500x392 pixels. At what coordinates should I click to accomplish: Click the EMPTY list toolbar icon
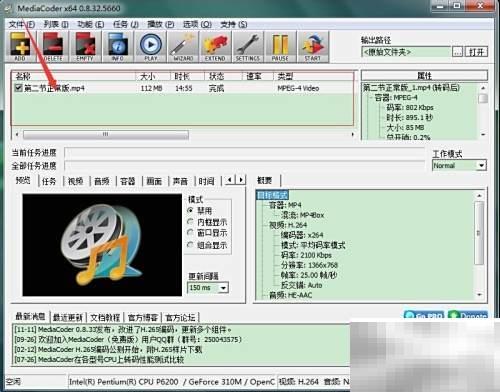click(x=85, y=47)
